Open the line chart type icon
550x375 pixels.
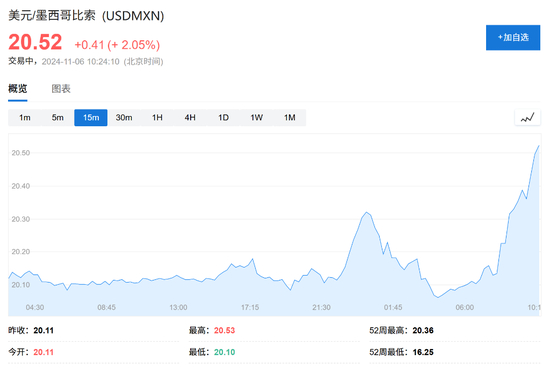[528, 118]
